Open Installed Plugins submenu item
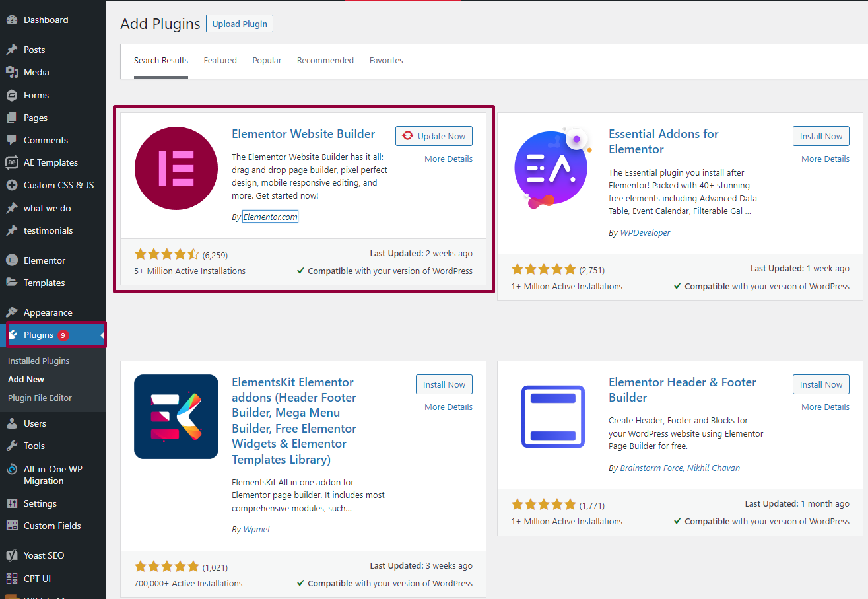Image resolution: width=868 pixels, height=599 pixels. point(38,361)
